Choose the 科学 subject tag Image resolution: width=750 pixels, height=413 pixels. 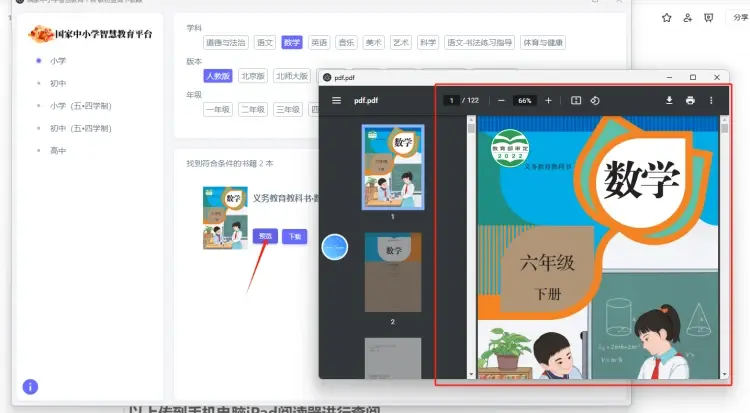tap(428, 43)
